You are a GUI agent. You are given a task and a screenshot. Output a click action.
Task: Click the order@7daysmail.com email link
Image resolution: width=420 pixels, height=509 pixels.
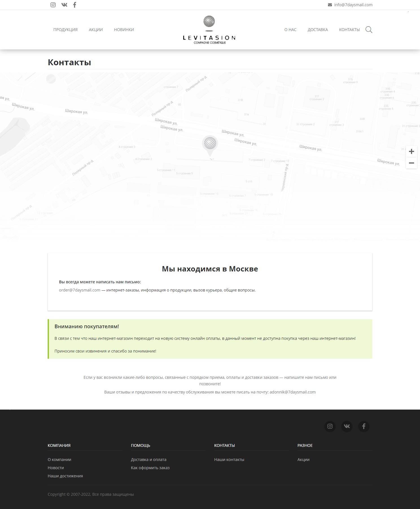pos(80,290)
